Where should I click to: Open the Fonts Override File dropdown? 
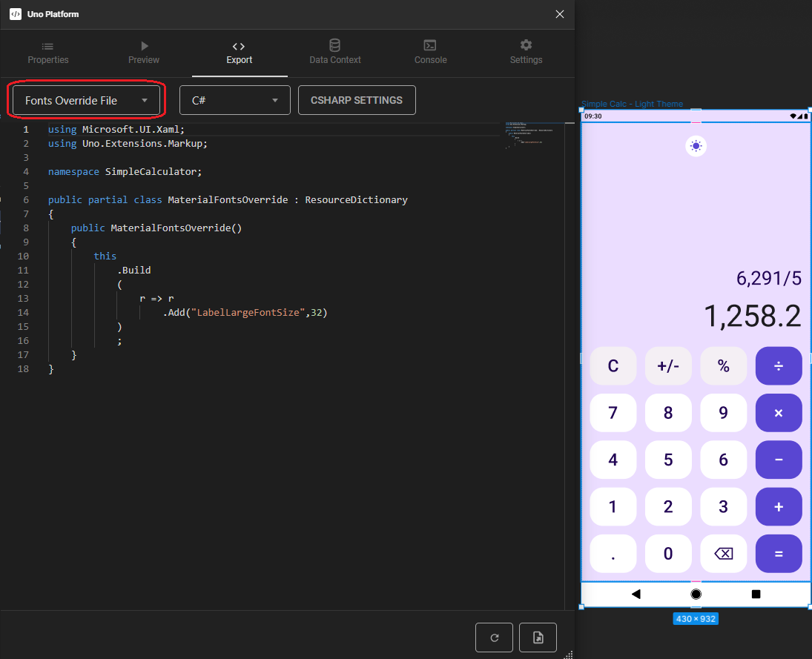(x=86, y=99)
